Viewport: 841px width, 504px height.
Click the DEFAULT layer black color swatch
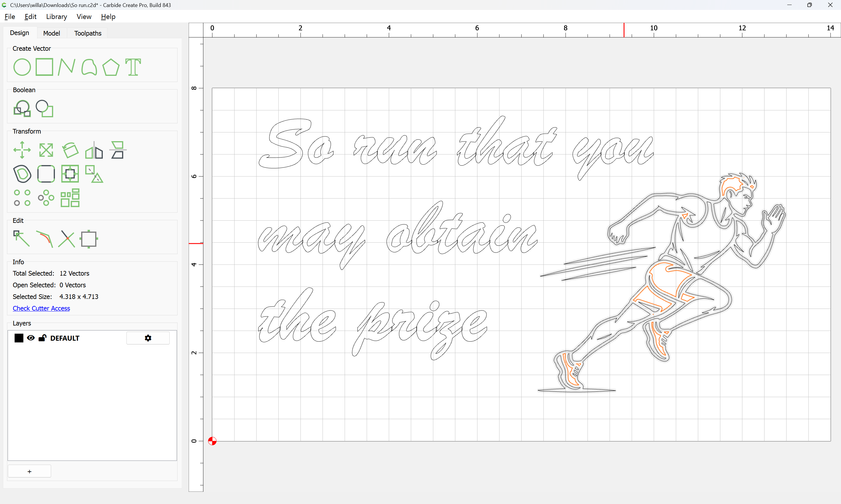pos(19,338)
